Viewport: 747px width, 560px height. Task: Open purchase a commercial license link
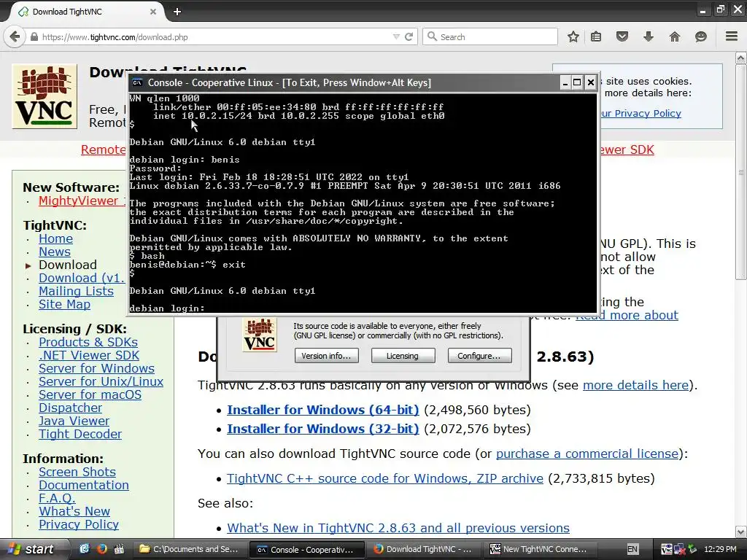pyautogui.click(x=587, y=454)
